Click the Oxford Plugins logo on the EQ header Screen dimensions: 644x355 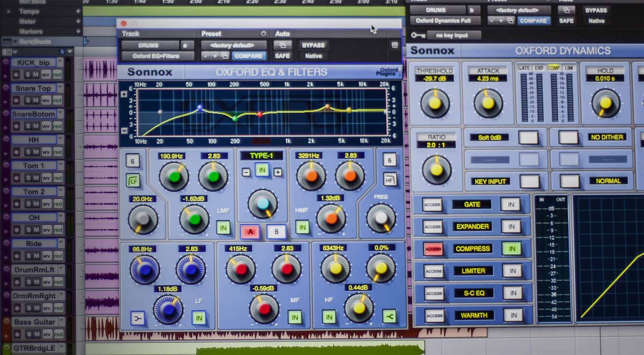388,72
